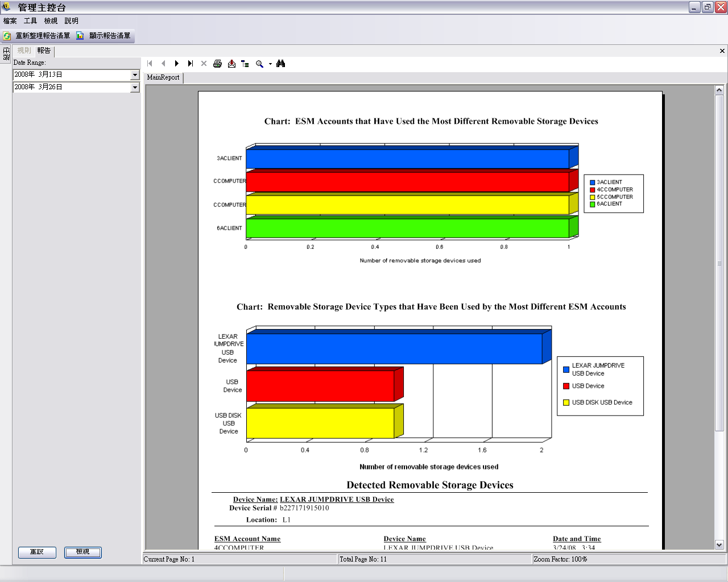The height and width of the screenshot is (582, 728).
Task: Close the report panel with X
Action: pos(722,51)
